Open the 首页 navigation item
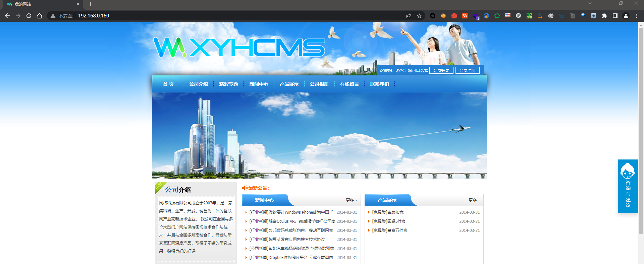This screenshot has height=264, width=644. click(x=168, y=84)
